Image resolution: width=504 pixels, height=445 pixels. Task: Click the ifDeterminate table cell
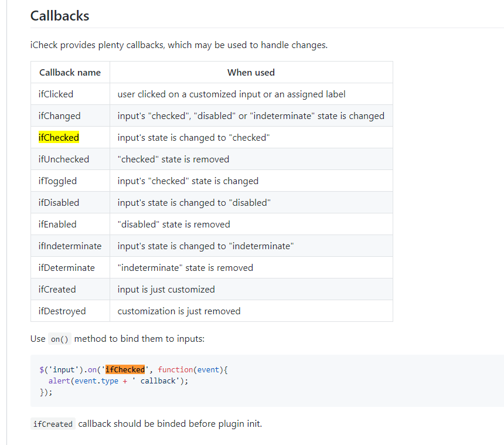coord(66,267)
